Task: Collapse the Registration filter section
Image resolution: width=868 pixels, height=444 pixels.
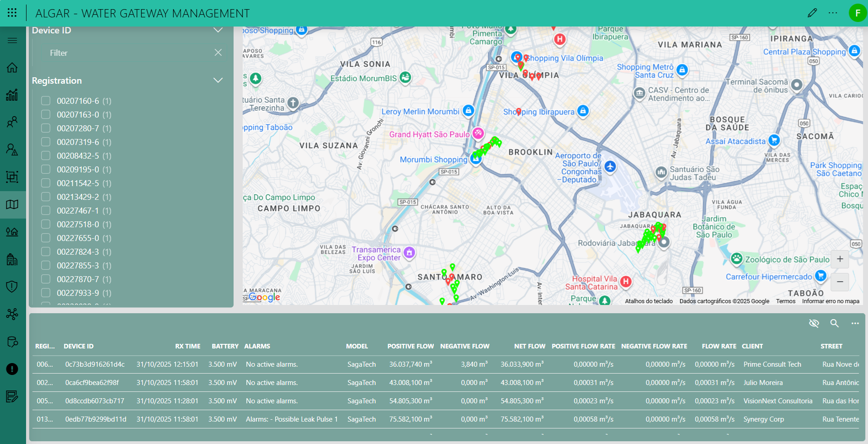Action: tap(218, 80)
